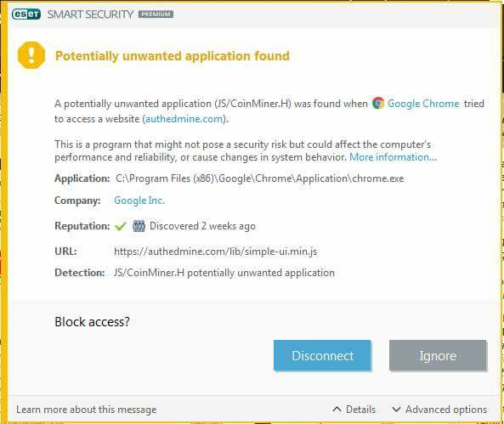Click the Disconnect button
504x424 pixels.
pyautogui.click(x=322, y=355)
